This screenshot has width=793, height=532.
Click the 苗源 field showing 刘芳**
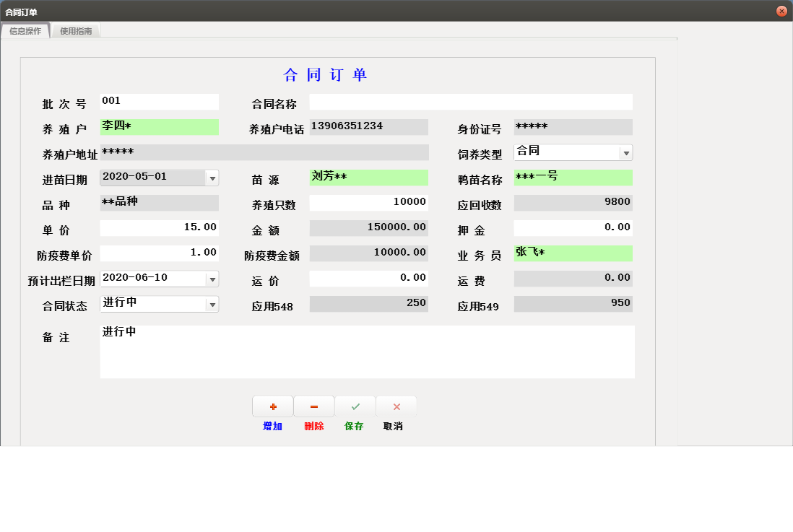click(368, 178)
